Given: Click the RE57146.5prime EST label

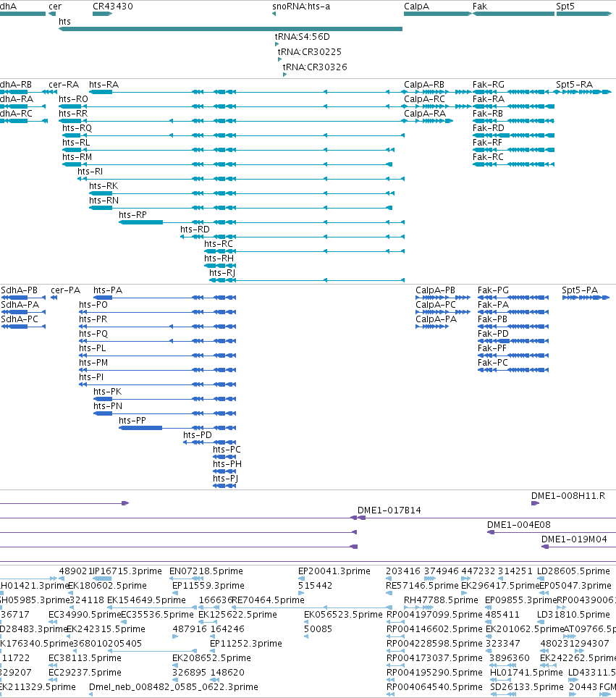Looking at the screenshot, I should [422, 586].
